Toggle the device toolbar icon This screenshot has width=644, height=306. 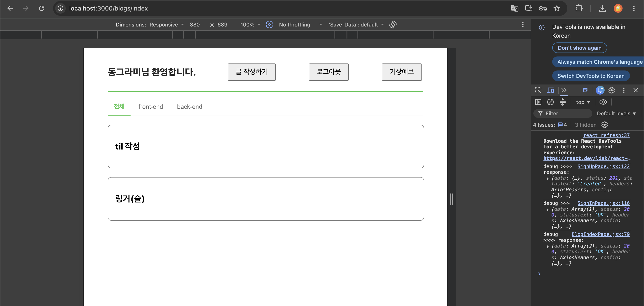[550, 90]
